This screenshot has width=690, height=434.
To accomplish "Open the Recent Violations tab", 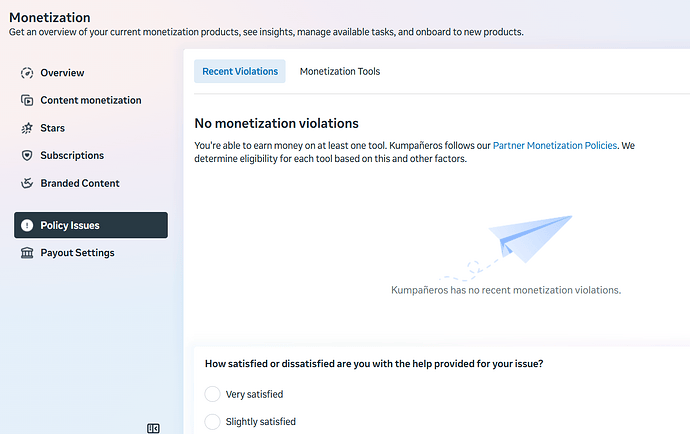I will pos(240,71).
